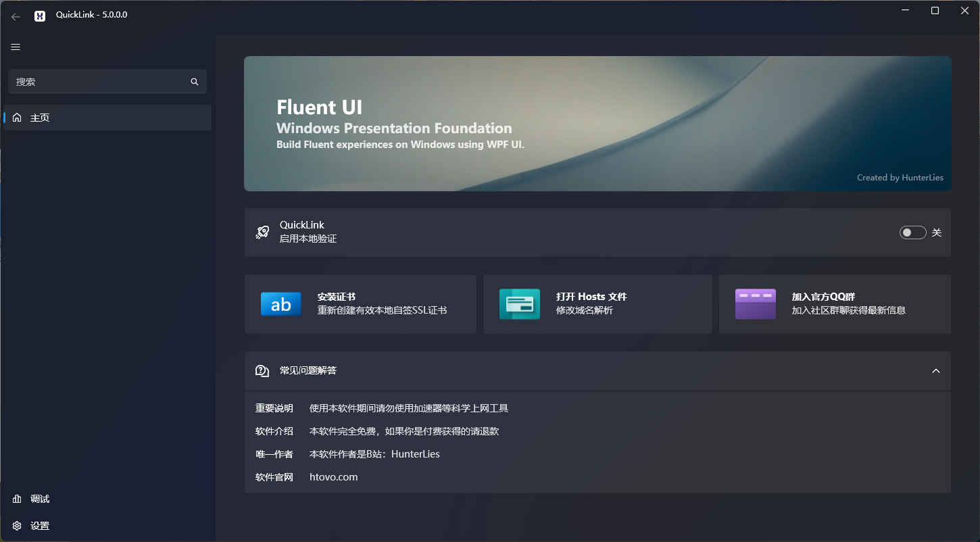
Task: Click the search magnifier icon
Action: pos(195,82)
